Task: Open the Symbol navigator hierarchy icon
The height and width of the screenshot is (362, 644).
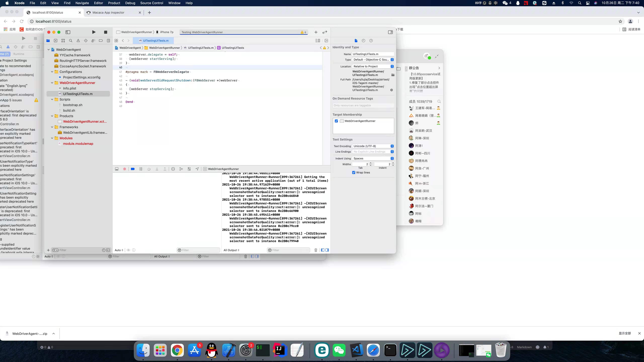Action: pyautogui.click(x=63, y=40)
